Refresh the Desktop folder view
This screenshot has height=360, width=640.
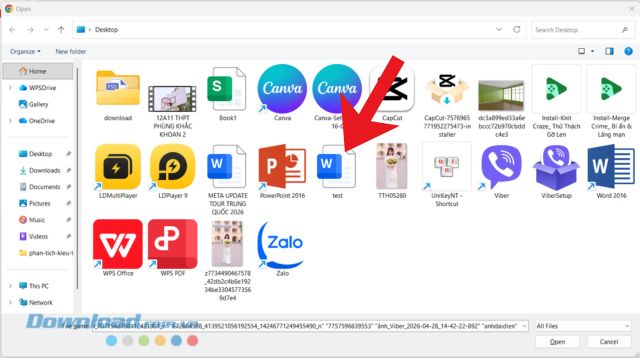[x=517, y=30]
